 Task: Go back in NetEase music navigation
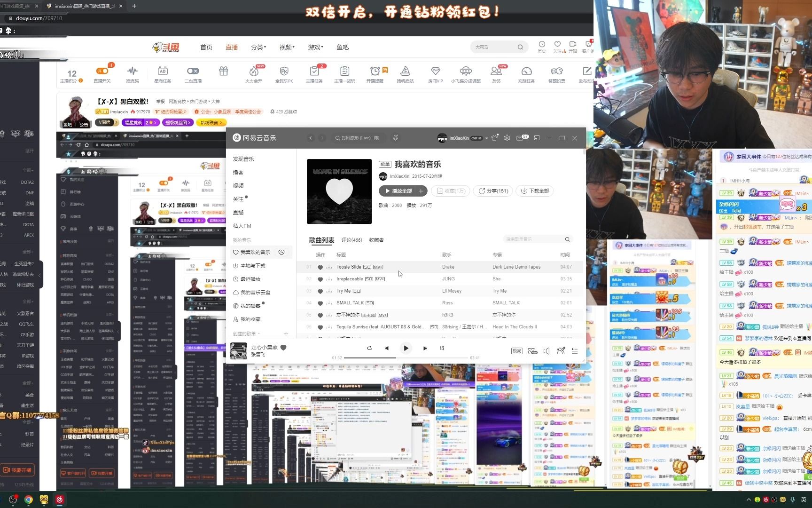311,138
